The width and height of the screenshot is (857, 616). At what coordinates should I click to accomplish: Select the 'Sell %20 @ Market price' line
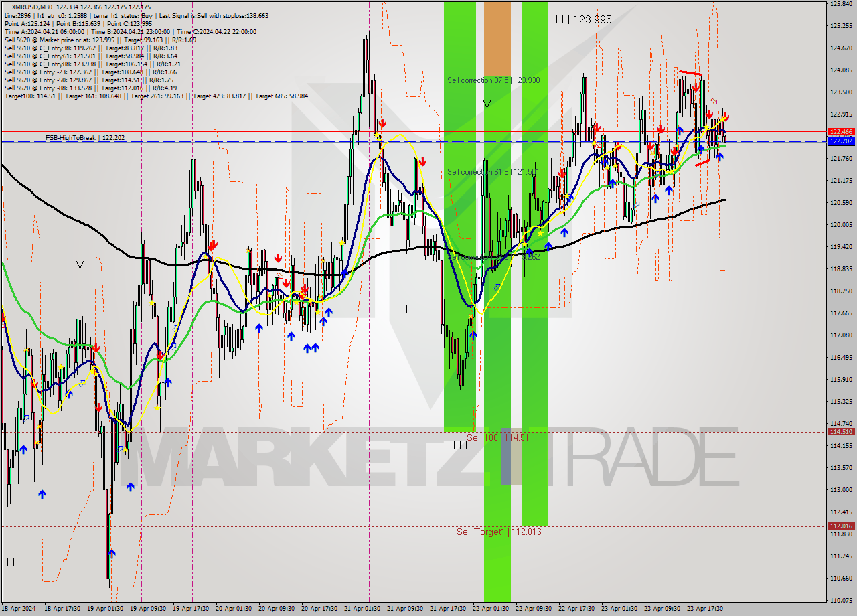point(100,40)
